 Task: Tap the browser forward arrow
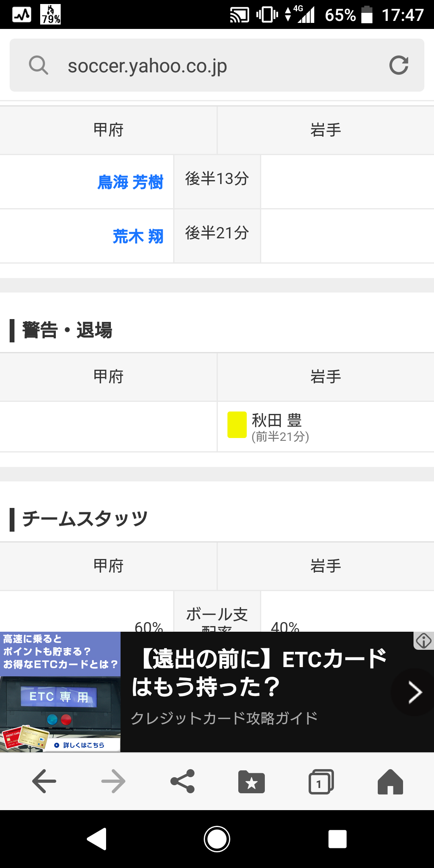coord(113,782)
